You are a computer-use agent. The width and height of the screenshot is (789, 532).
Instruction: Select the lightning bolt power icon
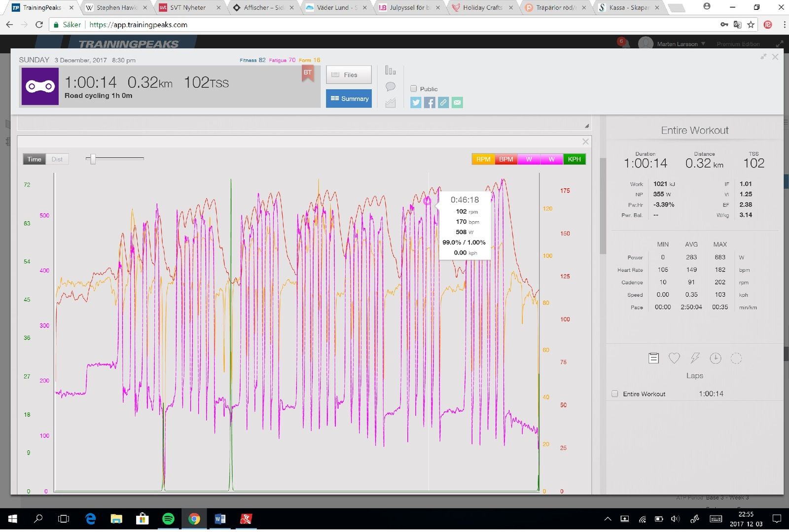(x=695, y=358)
